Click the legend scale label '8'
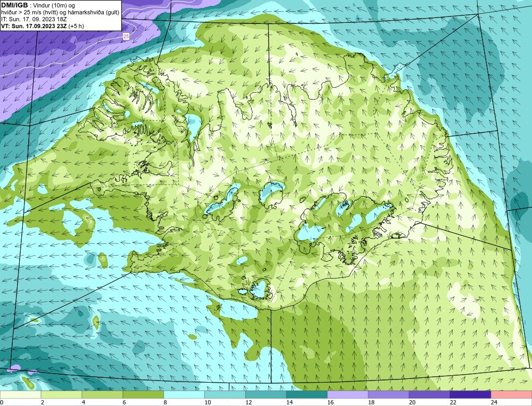The width and height of the screenshot is (532, 406). point(165,402)
